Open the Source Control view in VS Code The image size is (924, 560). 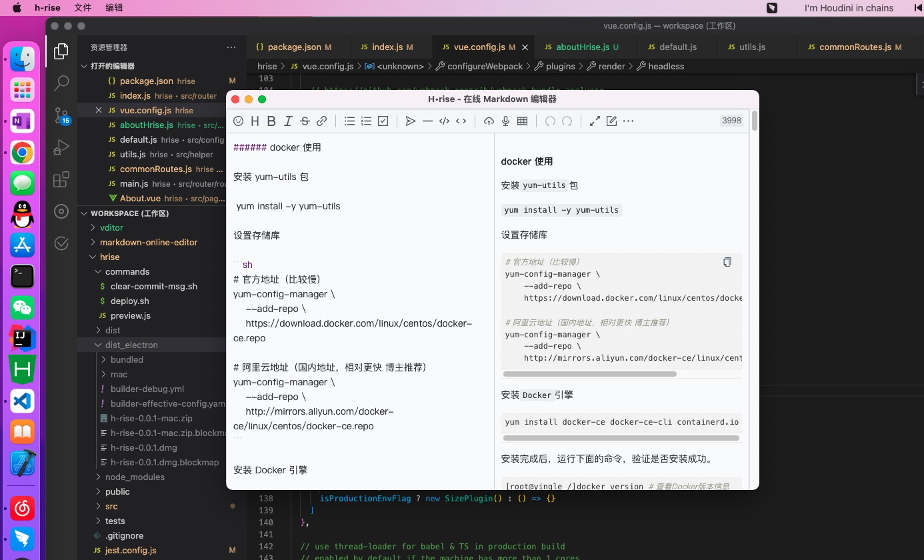61,115
